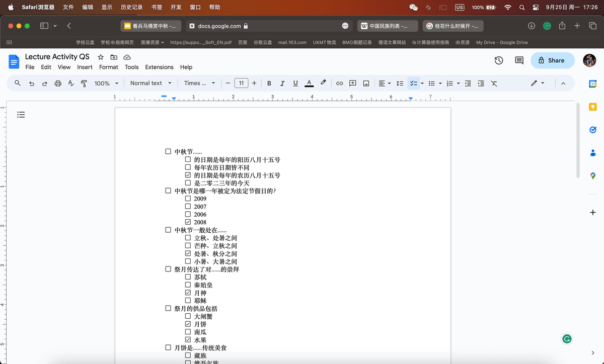Viewport: 604px width, 364px height.
Task: Open the comments history icon
Action: [519, 60]
